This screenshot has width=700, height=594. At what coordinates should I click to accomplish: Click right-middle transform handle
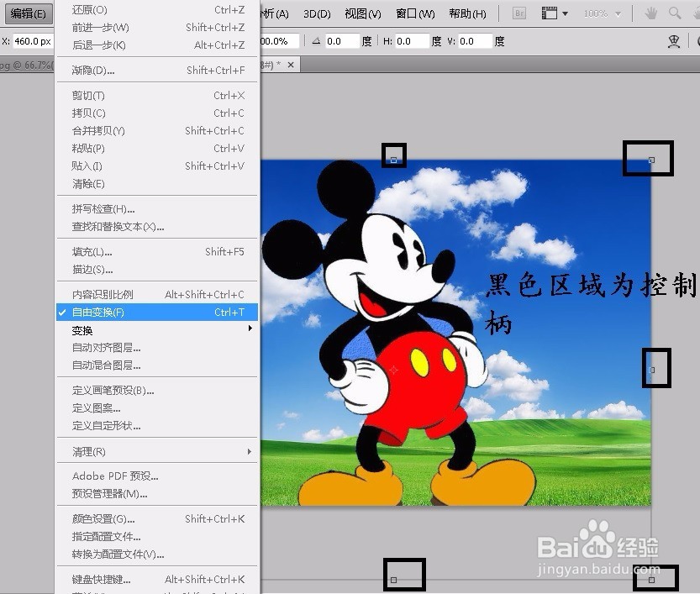click(x=652, y=370)
